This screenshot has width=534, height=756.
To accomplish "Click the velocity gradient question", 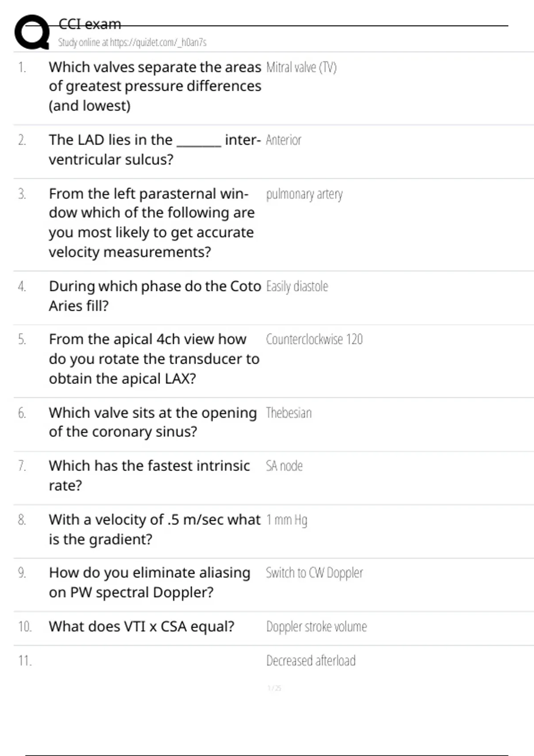I will point(154,529).
